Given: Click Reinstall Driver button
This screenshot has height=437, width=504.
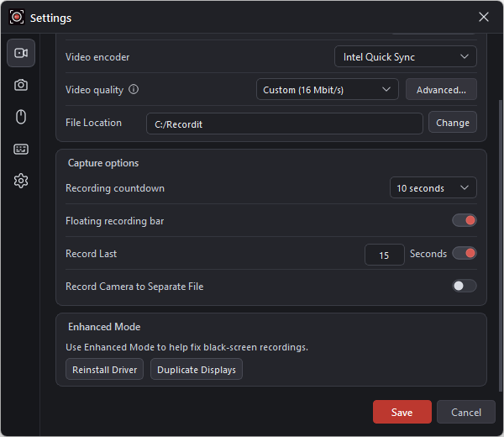Looking at the screenshot, I should [104, 370].
